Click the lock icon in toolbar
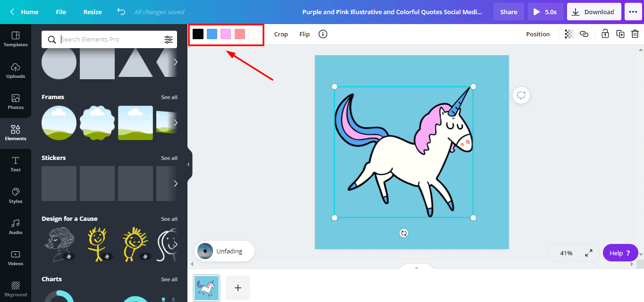 605,34
